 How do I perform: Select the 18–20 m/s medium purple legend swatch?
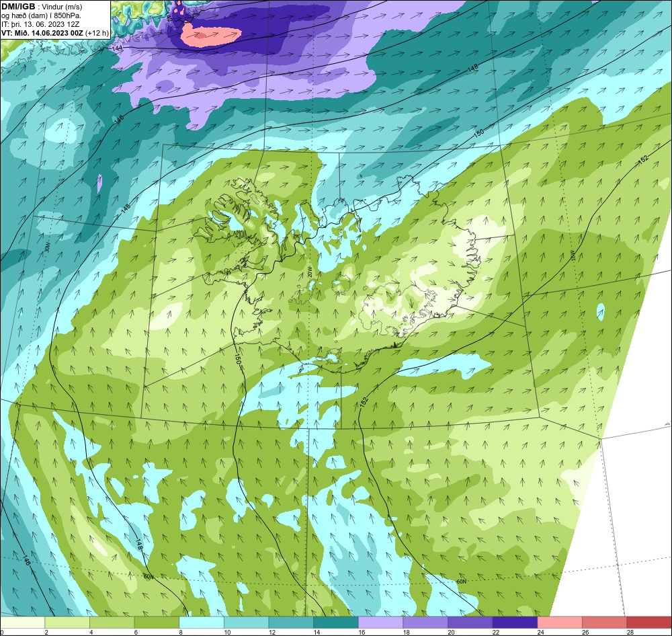[425, 623]
